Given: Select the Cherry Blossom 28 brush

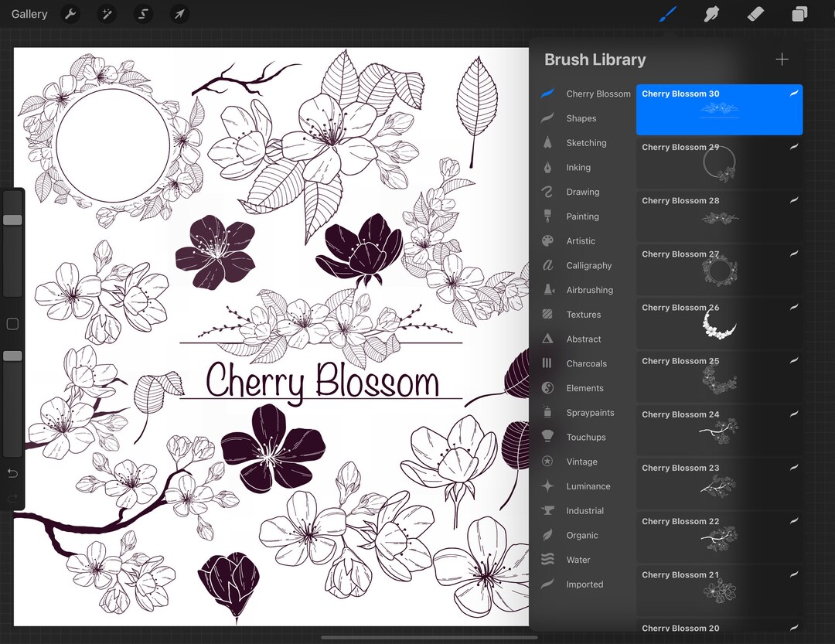Looking at the screenshot, I should click(x=720, y=216).
